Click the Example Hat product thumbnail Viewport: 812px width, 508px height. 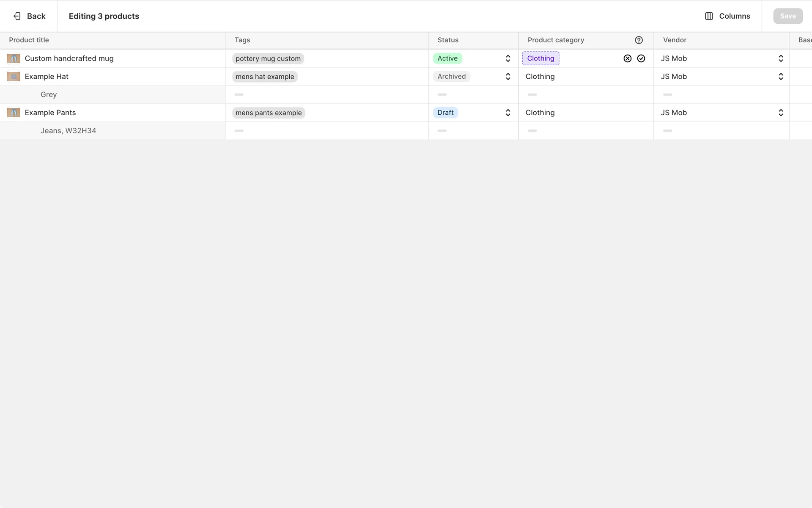(14, 77)
